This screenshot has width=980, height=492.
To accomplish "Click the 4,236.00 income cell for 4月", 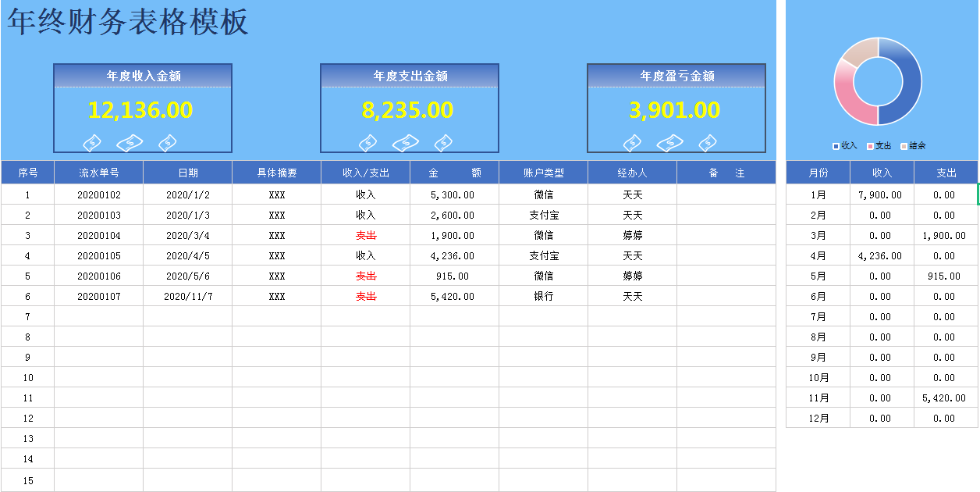I will (882, 255).
